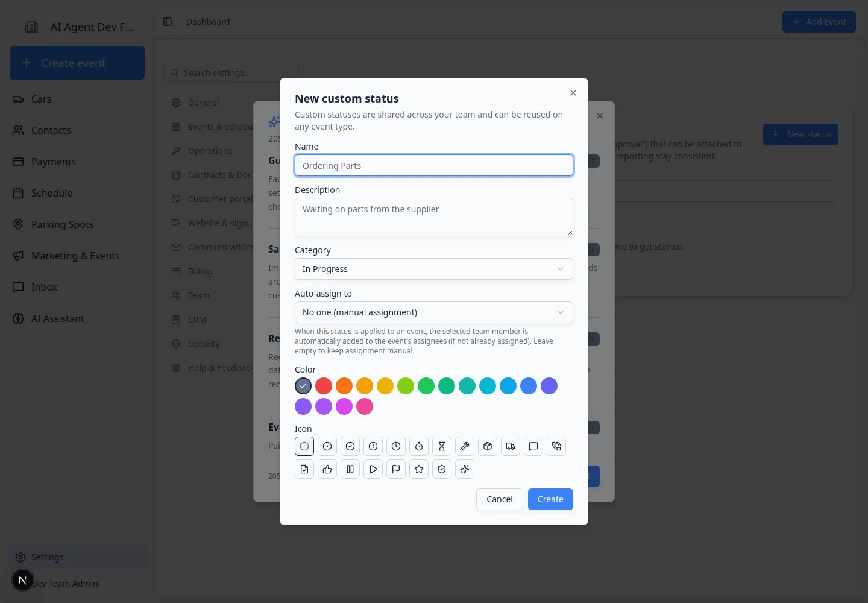Image resolution: width=868 pixels, height=603 pixels.
Task: Open Inbox in the sidebar
Action: coord(77,287)
